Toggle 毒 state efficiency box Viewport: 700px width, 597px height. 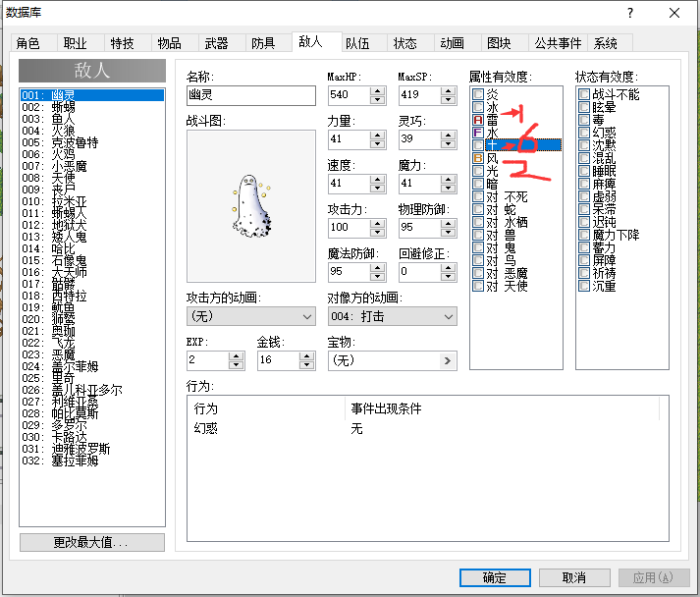pos(584,120)
